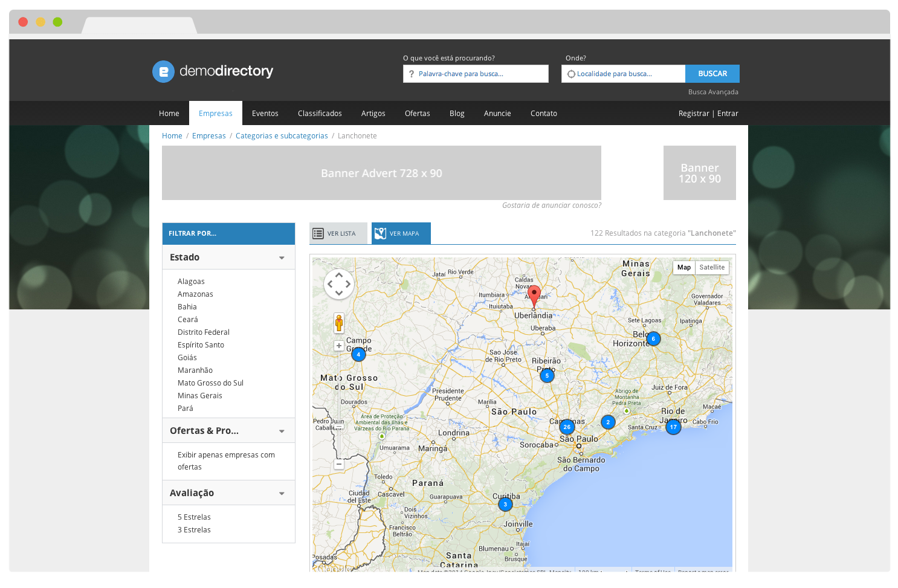Click the Street View pegman icon
Image resolution: width=898 pixels, height=588 pixels.
pos(339,323)
